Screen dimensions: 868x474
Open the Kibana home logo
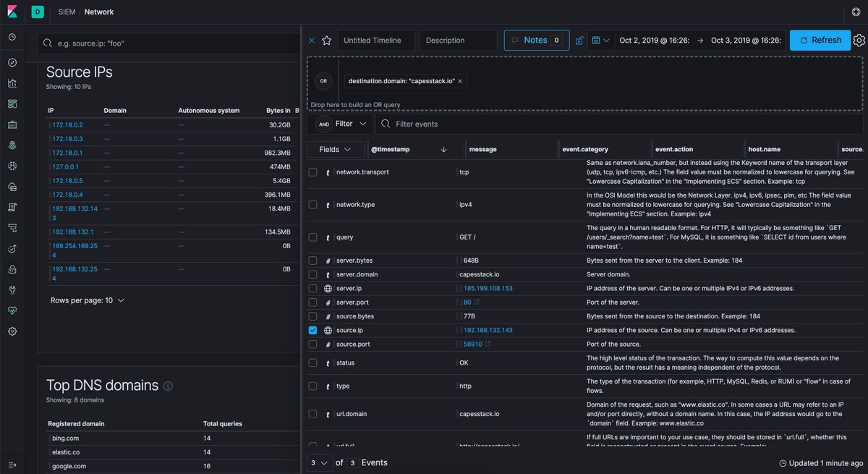pyautogui.click(x=12, y=12)
